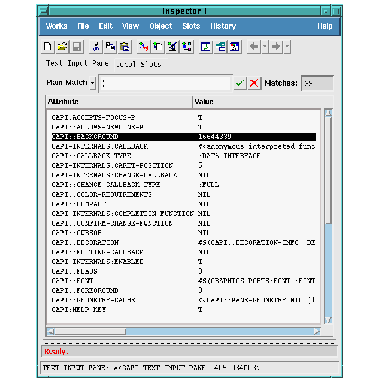Screen dimensions: 380x383
Task: Click the Copy toolbar icon
Action: click(110, 46)
